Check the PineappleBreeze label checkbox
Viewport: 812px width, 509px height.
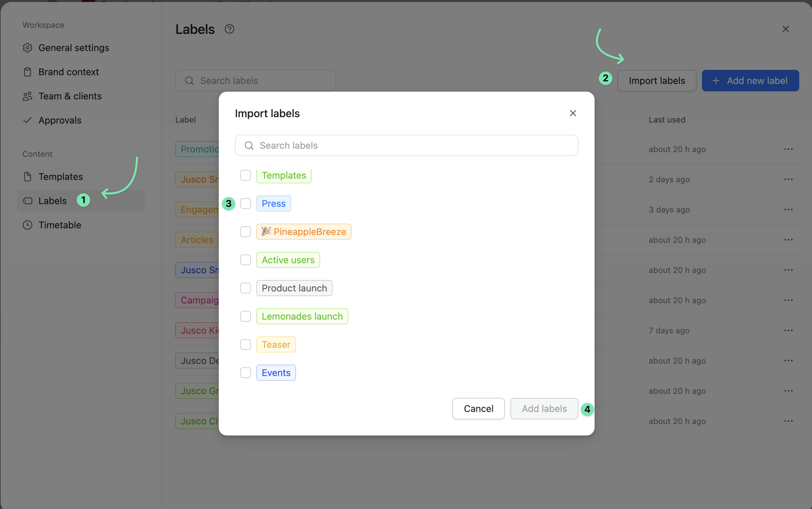246,232
